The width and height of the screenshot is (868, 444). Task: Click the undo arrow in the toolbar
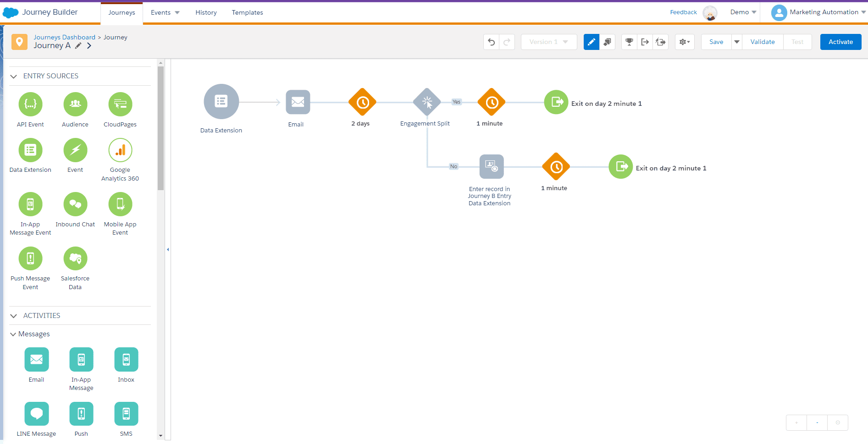[x=491, y=42]
